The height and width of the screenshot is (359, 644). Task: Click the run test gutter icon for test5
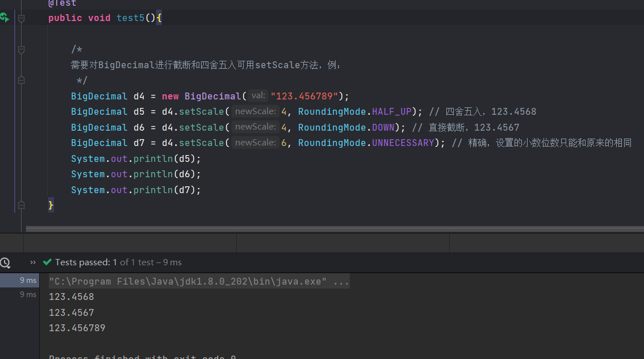[x=5, y=18]
